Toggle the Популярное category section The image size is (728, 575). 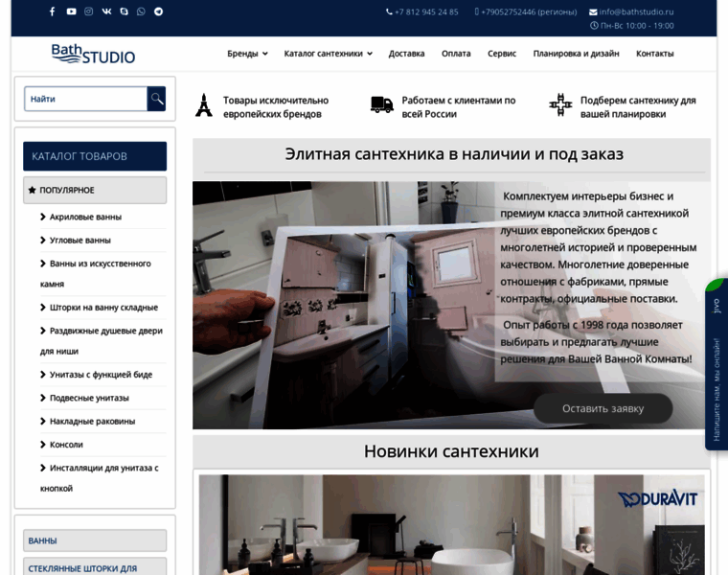coord(95,190)
